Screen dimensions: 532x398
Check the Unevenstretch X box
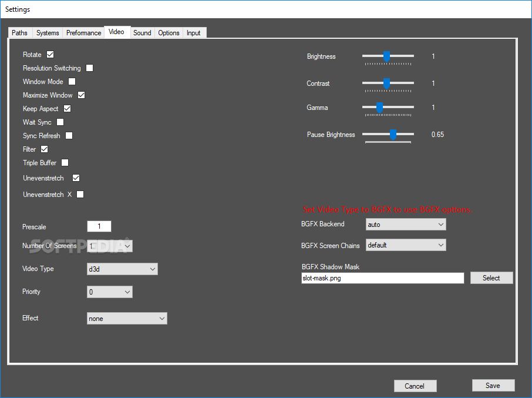click(80, 194)
